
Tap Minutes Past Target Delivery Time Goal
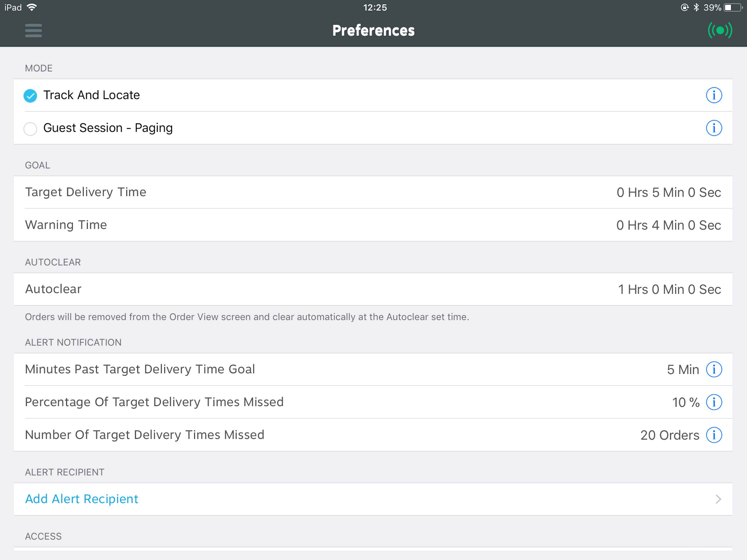point(140,369)
